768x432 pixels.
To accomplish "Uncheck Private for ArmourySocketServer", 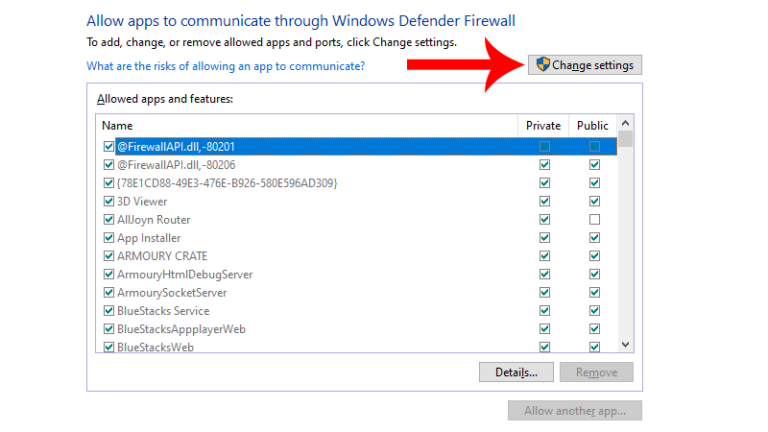I will (544, 293).
